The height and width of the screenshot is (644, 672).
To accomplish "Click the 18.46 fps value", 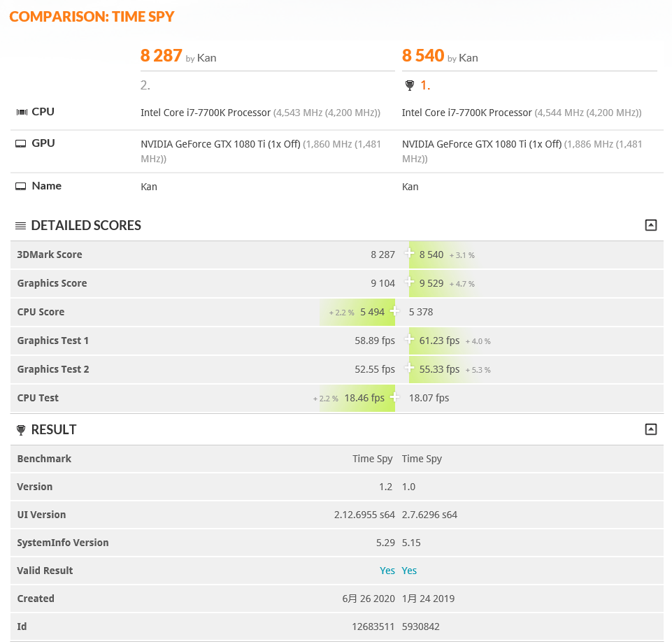I will [x=364, y=398].
